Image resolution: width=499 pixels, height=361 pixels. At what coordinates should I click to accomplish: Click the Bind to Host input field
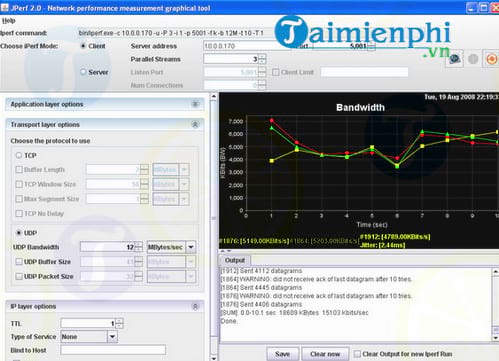point(113,350)
